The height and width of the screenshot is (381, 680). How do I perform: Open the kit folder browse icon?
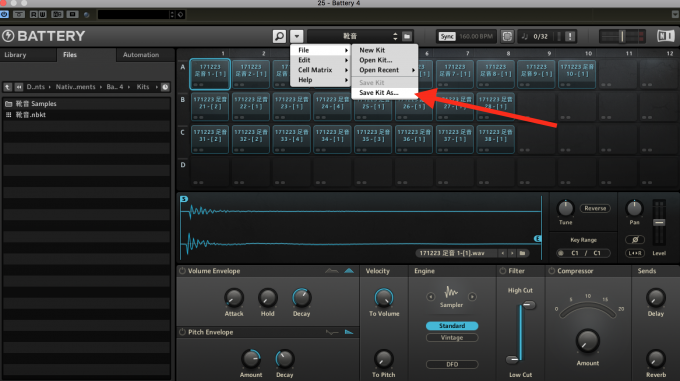click(x=407, y=36)
